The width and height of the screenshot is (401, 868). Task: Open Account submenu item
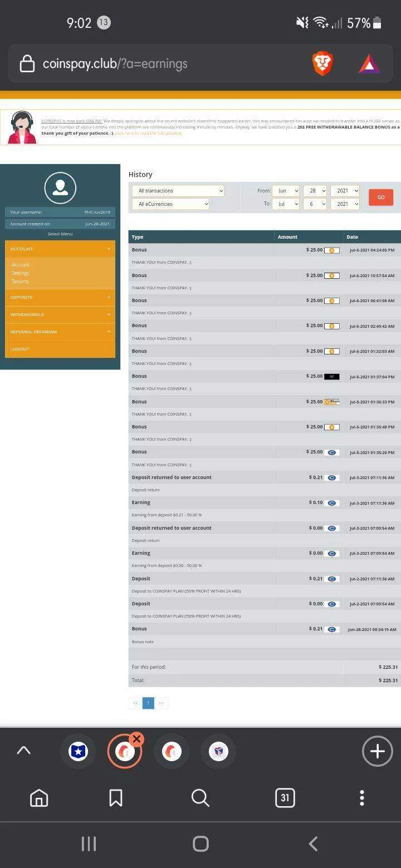pos(21,265)
